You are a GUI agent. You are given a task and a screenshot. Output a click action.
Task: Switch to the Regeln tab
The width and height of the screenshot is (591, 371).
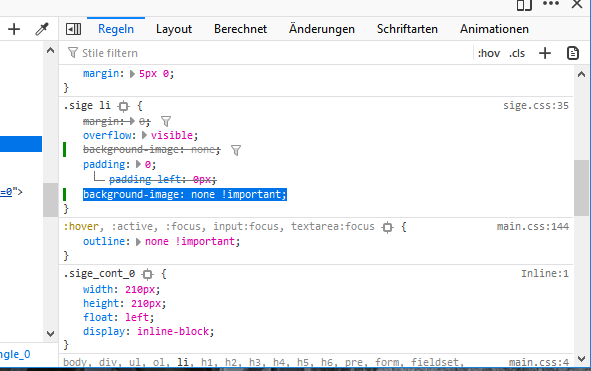116,29
